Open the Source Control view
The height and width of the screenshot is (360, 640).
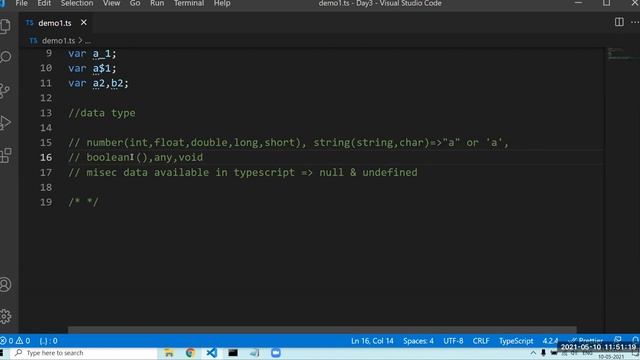(x=5, y=91)
